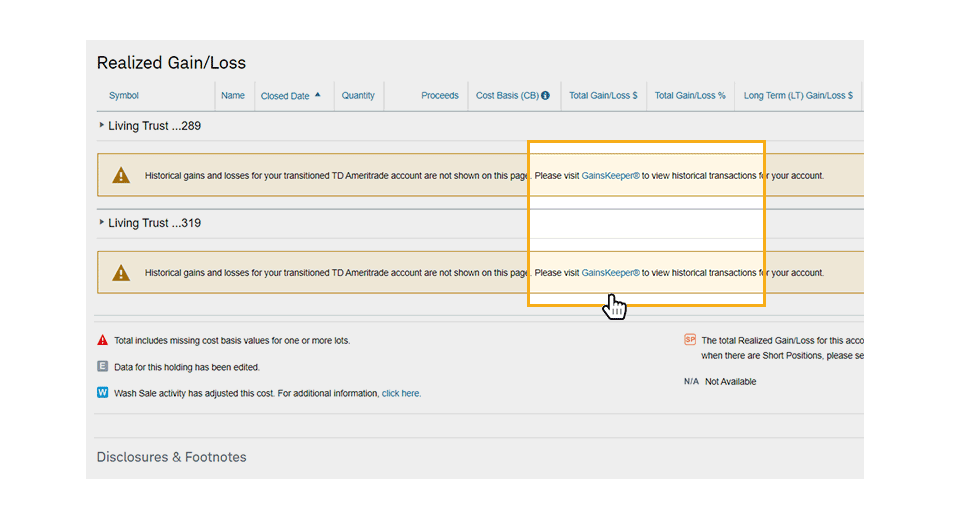
Task: Sort by Total Gain/Loss $ column
Action: point(603,96)
